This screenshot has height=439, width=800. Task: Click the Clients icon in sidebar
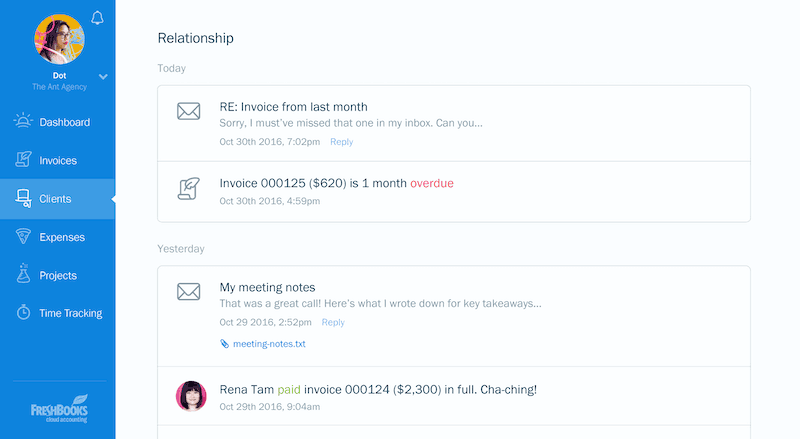(x=23, y=199)
